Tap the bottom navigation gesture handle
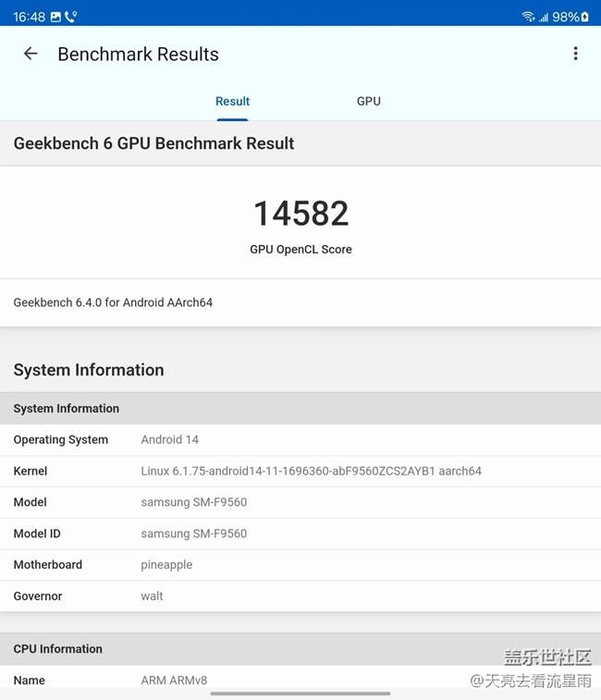The image size is (601, 700). 300,694
